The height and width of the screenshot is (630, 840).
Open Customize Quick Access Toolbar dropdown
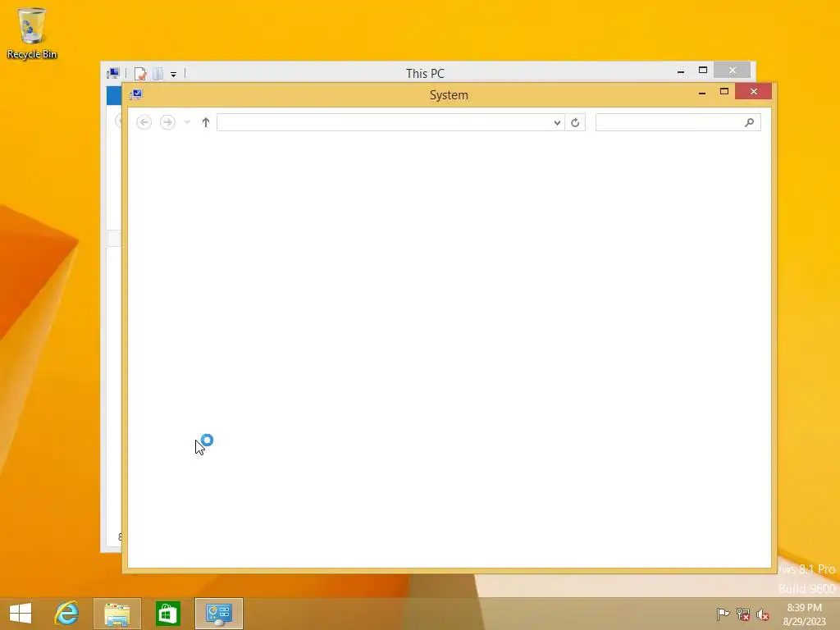174,74
